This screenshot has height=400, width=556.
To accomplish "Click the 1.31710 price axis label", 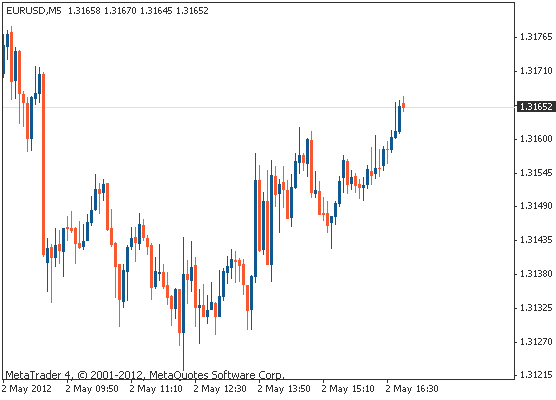I will tap(536, 71).
